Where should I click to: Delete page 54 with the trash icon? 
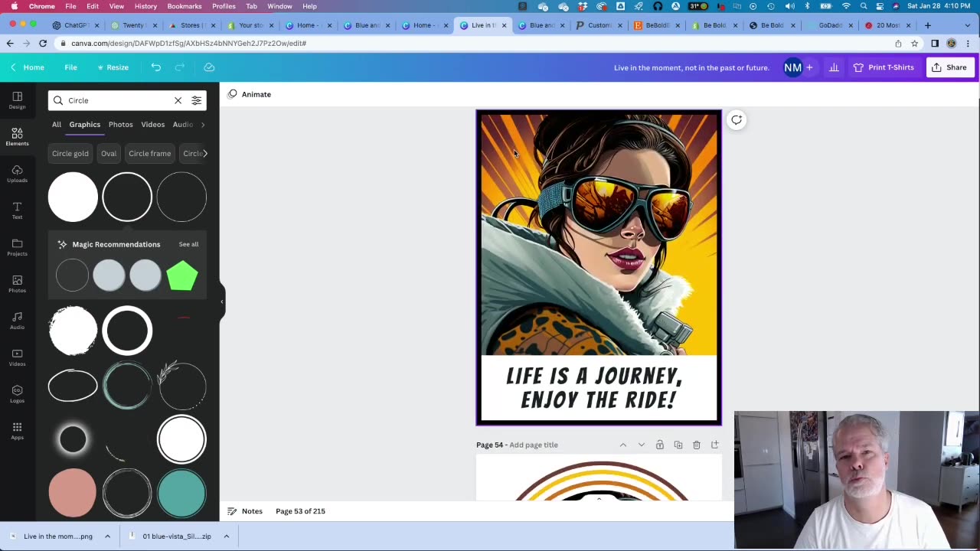click(x=697, y=445)
